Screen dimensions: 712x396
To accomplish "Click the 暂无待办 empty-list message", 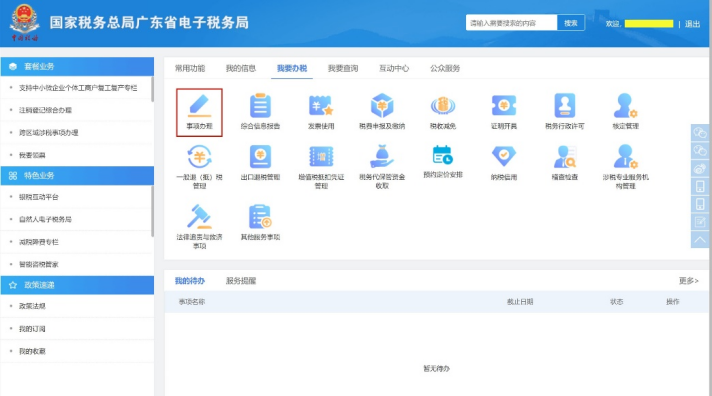I will click(436, 369).
